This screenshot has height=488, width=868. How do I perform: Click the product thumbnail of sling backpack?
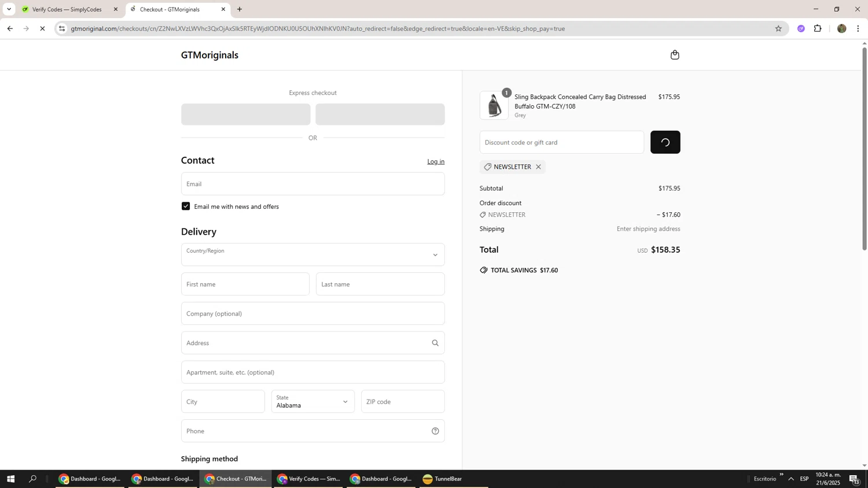click(494, 106)
